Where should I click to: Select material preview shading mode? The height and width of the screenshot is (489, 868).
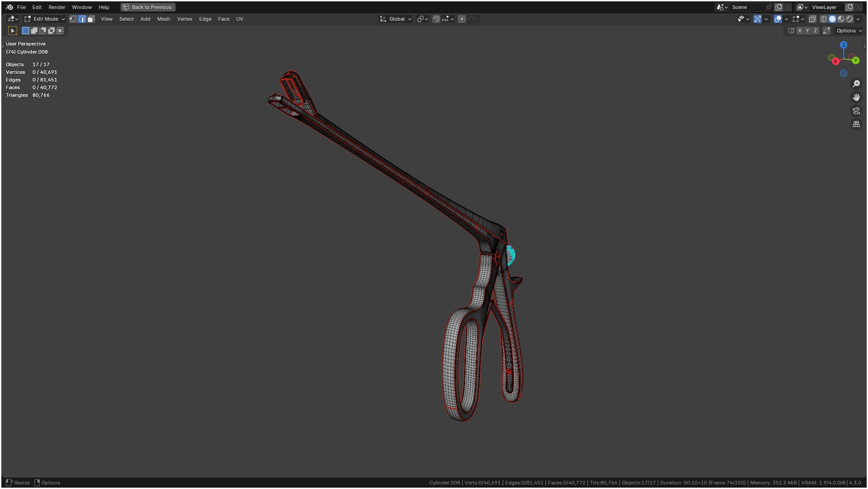point(841,19)
